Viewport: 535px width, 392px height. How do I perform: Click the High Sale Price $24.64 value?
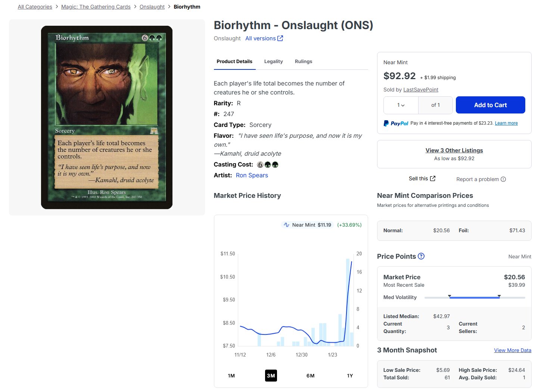point(517,370)
